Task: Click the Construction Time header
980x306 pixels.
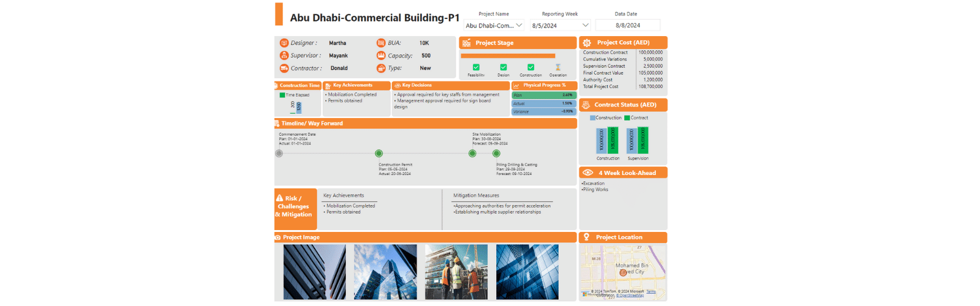Action: coord(298,86)
